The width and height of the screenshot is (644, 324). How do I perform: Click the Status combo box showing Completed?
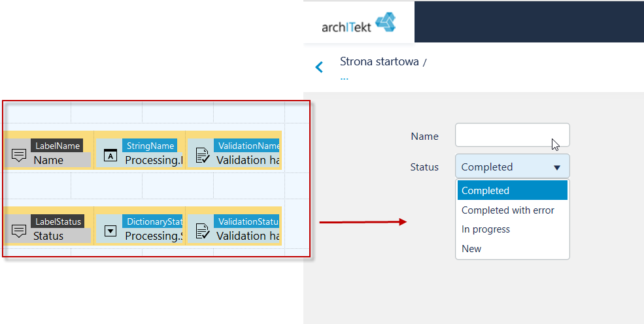coord(512,167)
